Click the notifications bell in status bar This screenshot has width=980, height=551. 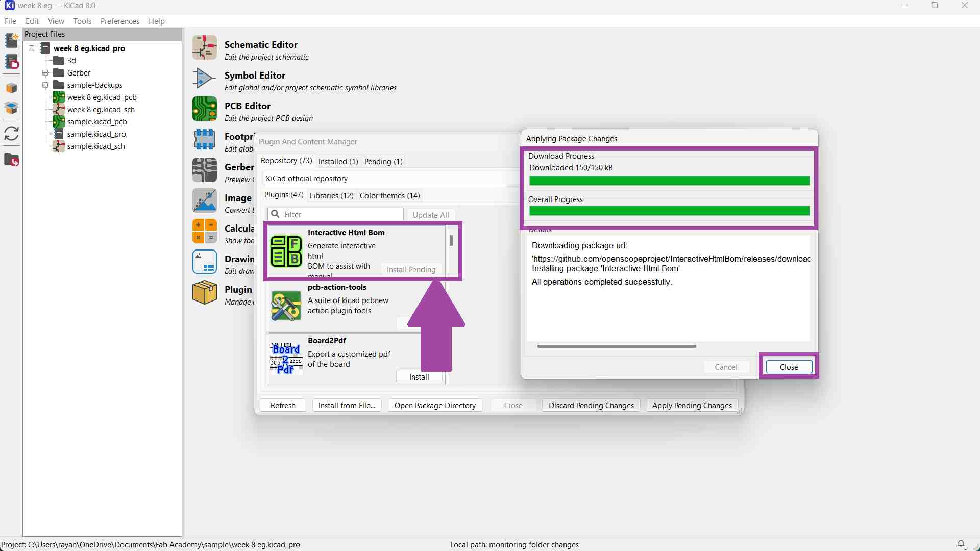pyautogui.click(x=961, y=544)
